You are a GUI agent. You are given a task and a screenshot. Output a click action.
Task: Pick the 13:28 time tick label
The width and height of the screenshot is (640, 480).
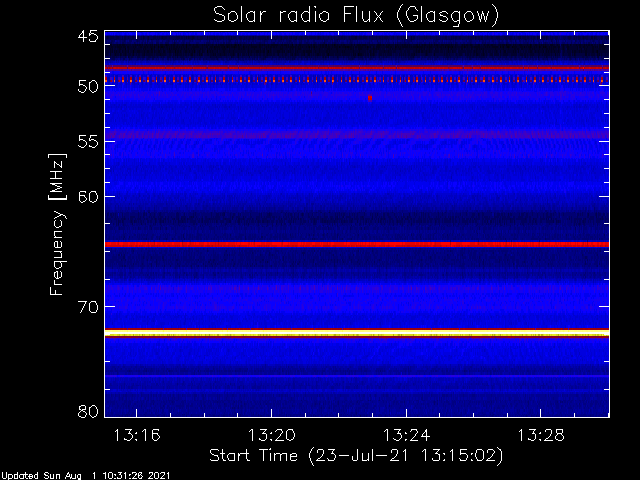[540, 436]
